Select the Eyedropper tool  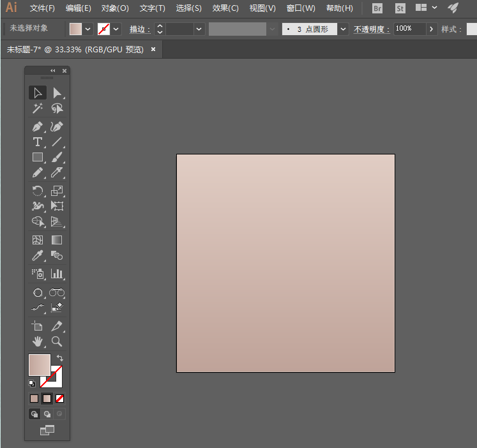click(x=38, y=256)
